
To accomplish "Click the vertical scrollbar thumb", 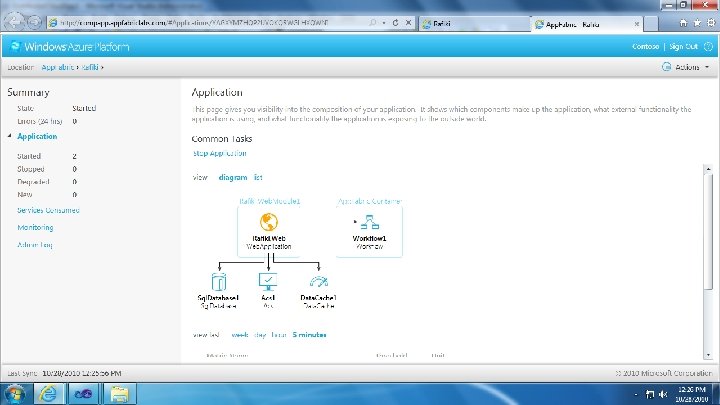I will point(708,232).
